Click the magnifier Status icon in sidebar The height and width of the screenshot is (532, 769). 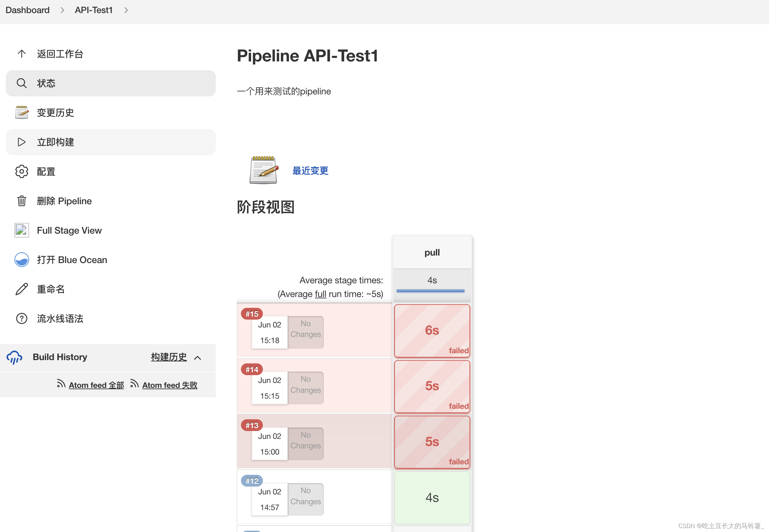click(22, 83)
